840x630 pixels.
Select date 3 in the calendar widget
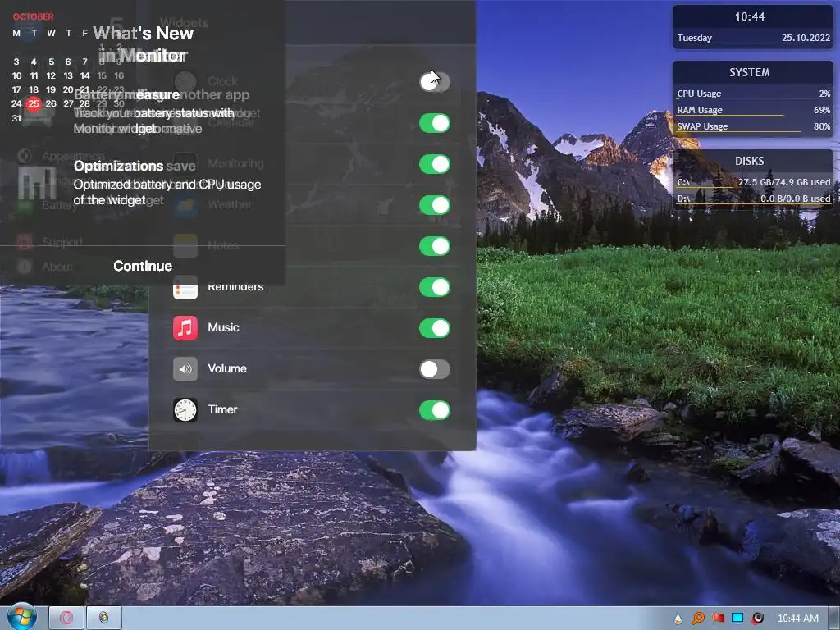pos(16,62)
